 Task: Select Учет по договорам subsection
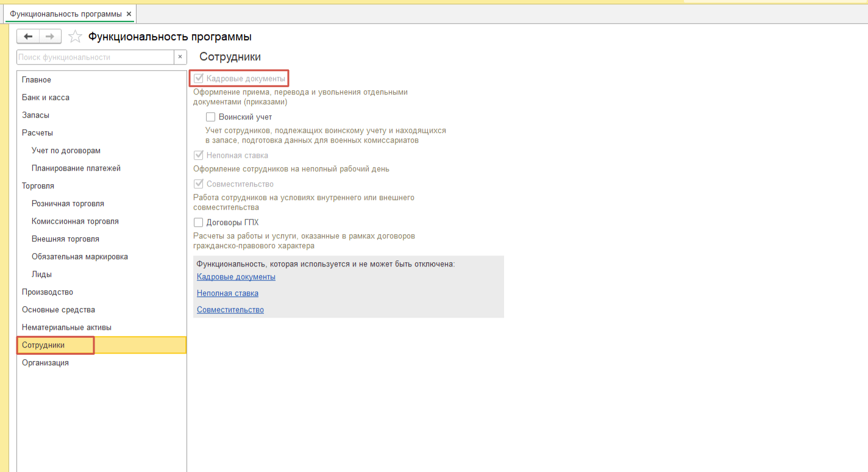point(101,151)
